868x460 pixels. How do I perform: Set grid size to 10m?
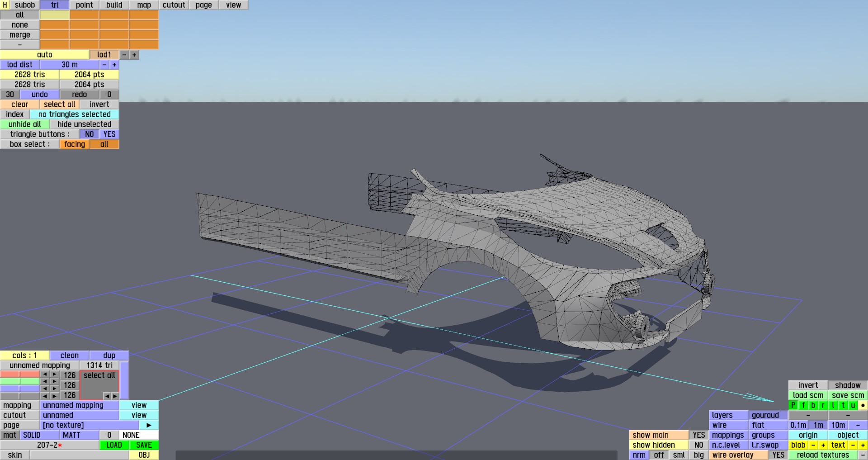click(838, 425)
